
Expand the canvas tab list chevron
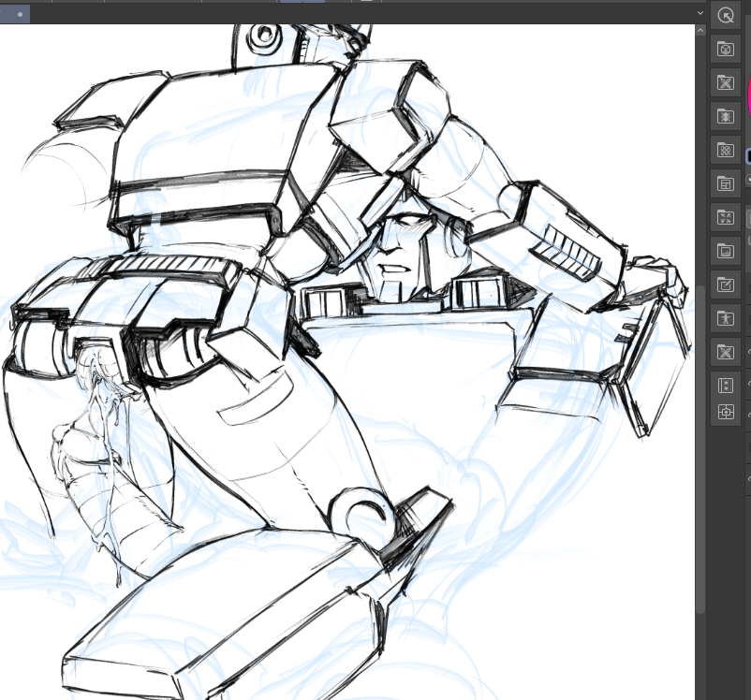(x=700, y=13)
